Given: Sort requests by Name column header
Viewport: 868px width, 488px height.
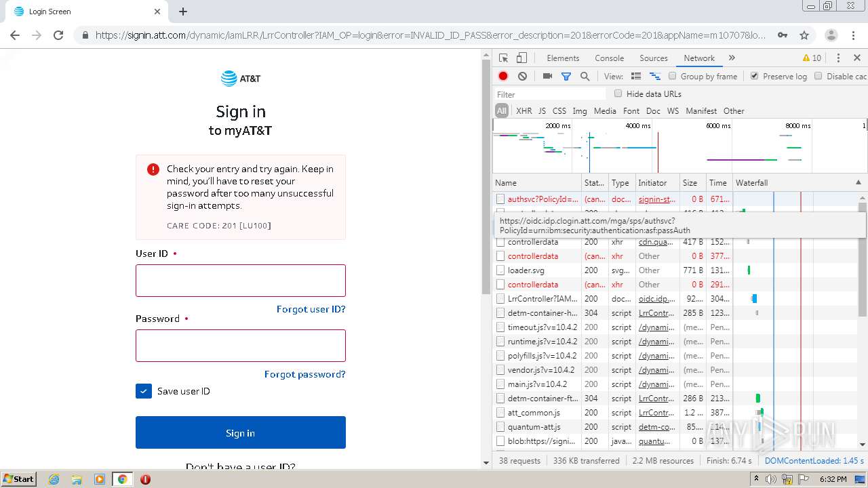Looking at the screenshot, I should coord(536,183).
